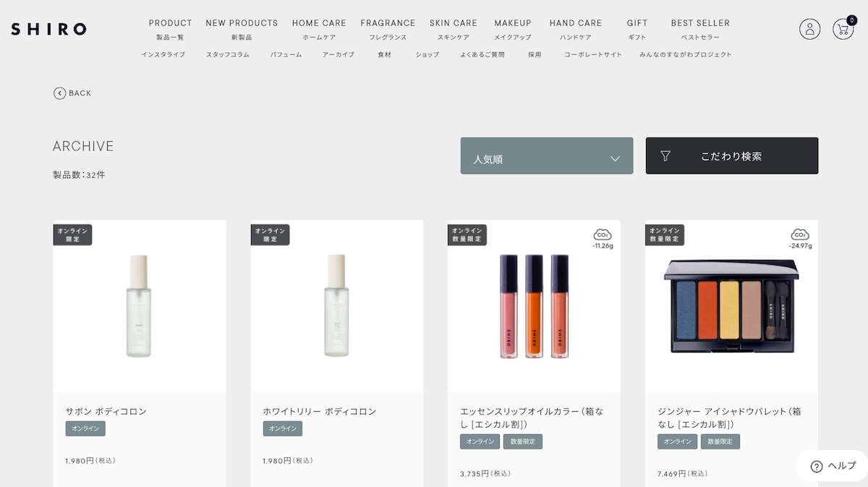Screen dimensions: 868x487
Task: Click オンライン数量限定 badge on eyeshadow card
Action: pyautogui.click(x=665, y=234)
